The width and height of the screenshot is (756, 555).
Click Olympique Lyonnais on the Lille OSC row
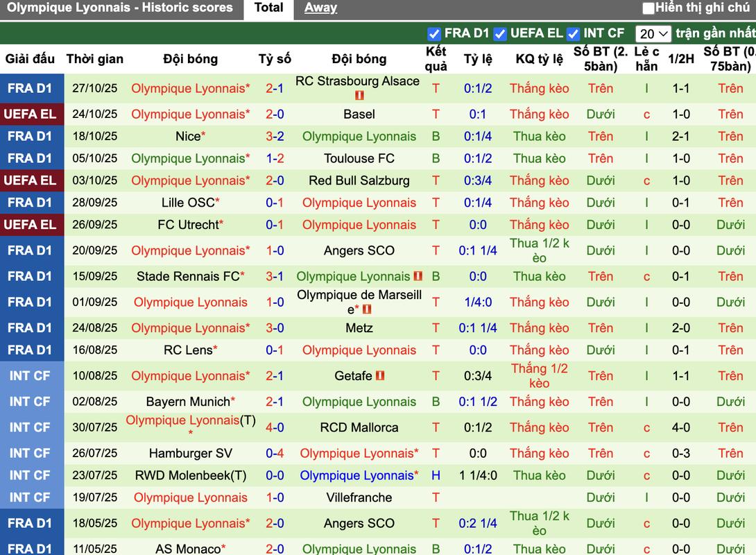pyautogui.click(x=359, y=203)
